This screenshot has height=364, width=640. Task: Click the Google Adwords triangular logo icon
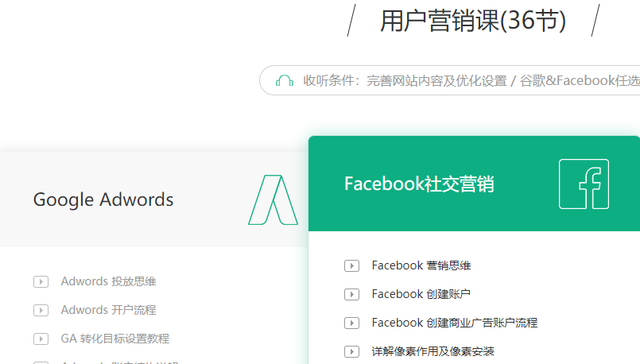(x=273, y=200)
